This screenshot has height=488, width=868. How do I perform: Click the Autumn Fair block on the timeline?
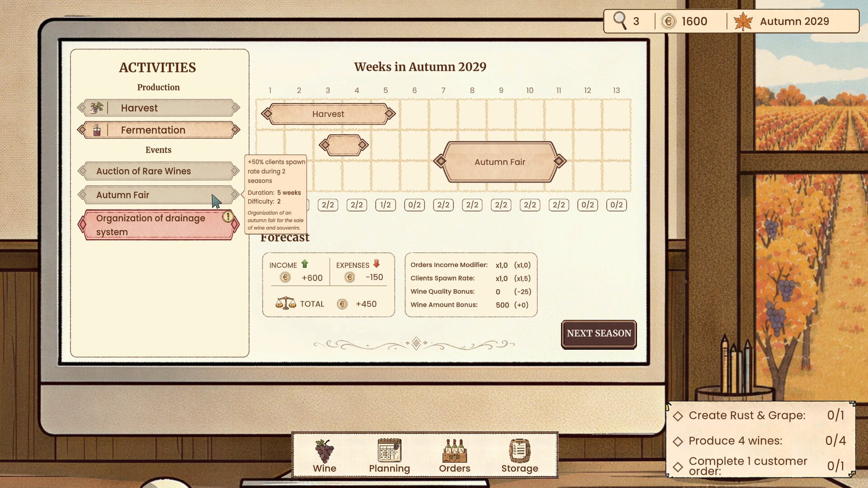500,162
